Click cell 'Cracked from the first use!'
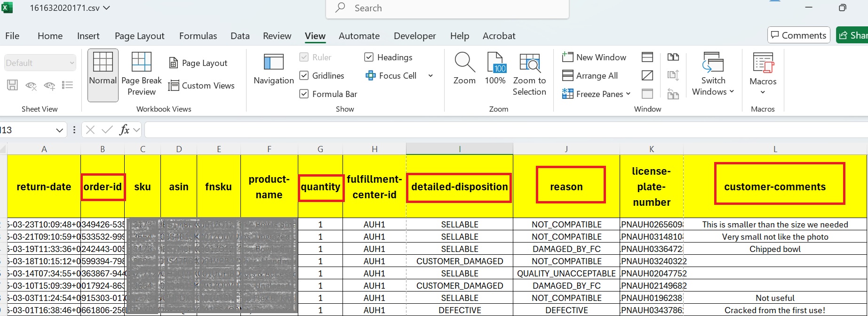Image resolution: width=868 pixels, height=316 pixels. 775,310
